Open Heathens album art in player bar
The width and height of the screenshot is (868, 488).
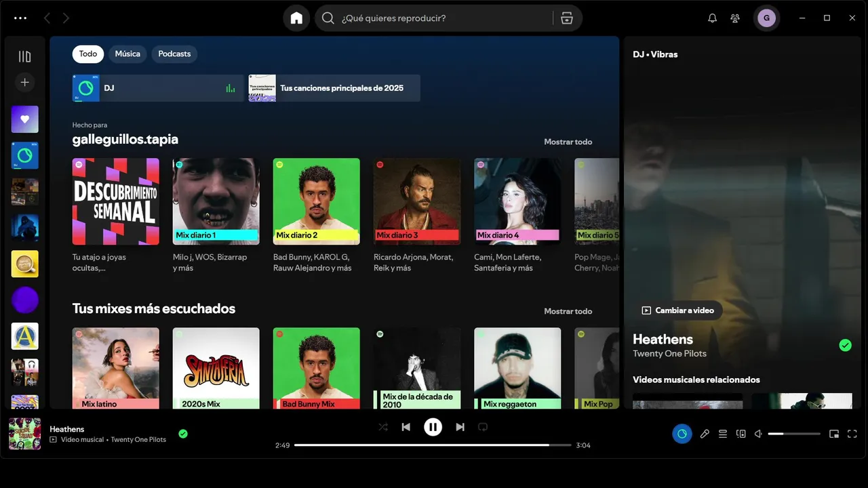coord(24,434)
